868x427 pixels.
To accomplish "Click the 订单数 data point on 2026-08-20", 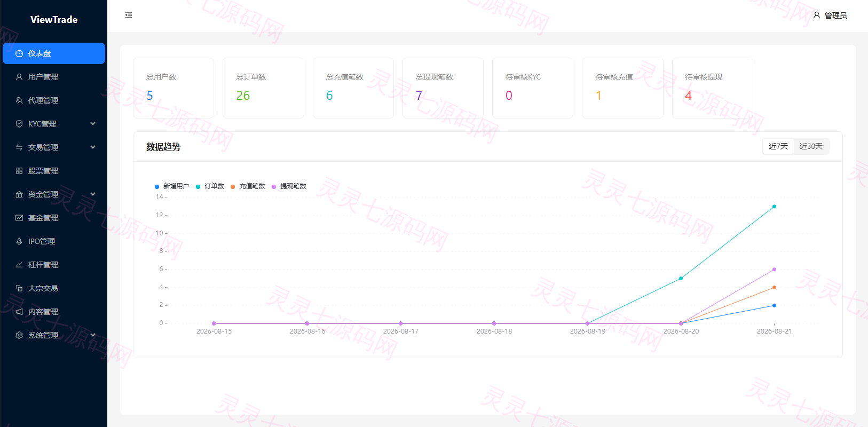I will [681, 279].
